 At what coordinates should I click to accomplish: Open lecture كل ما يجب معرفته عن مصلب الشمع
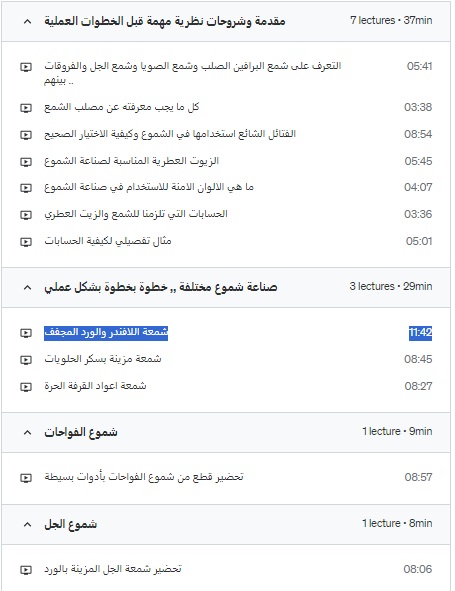(x=122, y=107)
